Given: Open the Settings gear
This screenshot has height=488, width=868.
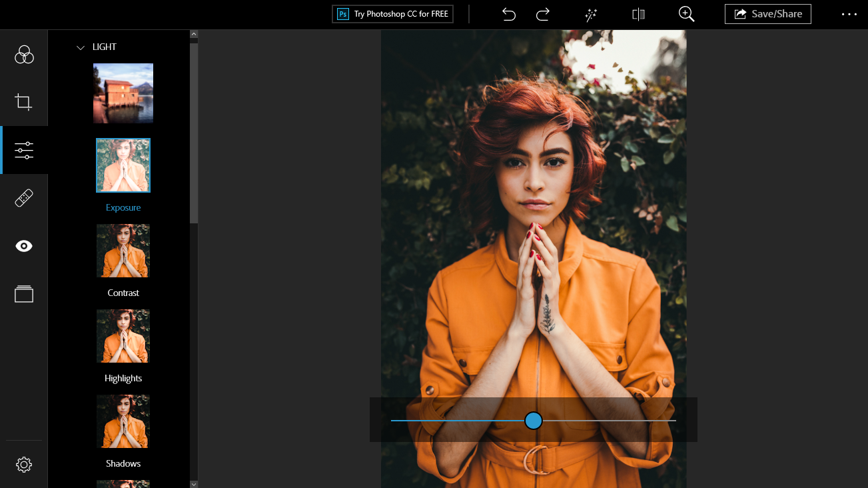Looking at the screenshot, I should tap(24, 465).
